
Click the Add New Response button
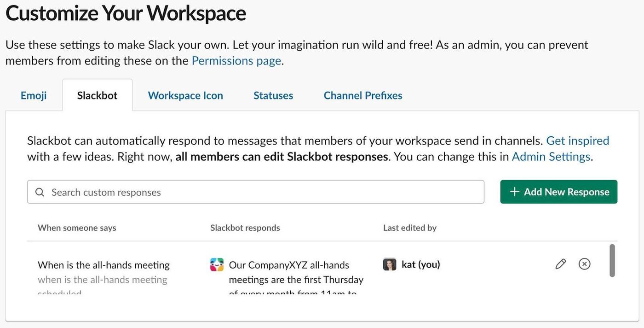coord(558,192)
